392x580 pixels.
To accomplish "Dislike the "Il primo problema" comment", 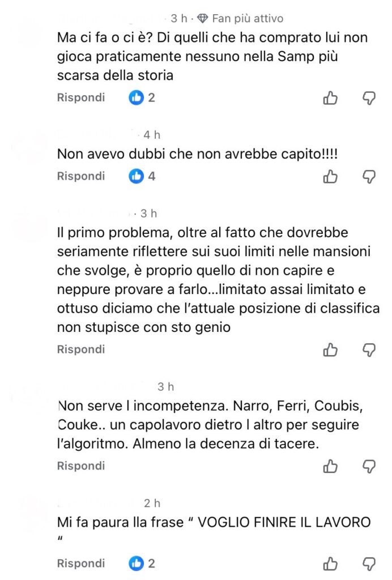I will point(369,350).
